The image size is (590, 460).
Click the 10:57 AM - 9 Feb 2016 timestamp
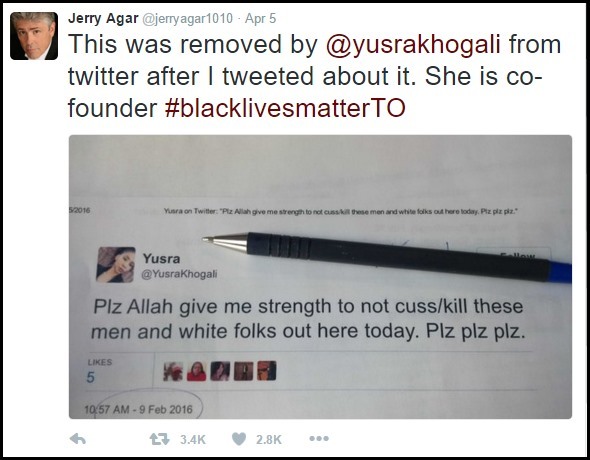pos(138,409)
